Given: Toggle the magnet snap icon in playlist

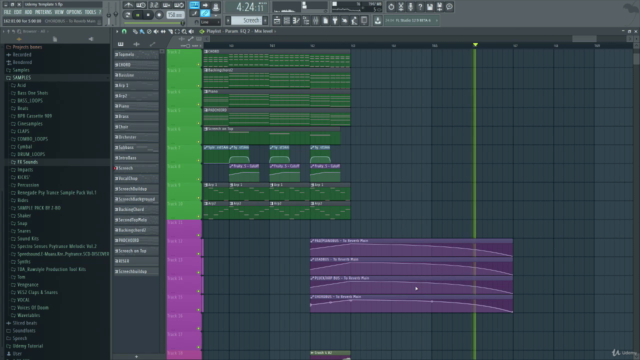Looking at the screenshot, I should [124, 31].
